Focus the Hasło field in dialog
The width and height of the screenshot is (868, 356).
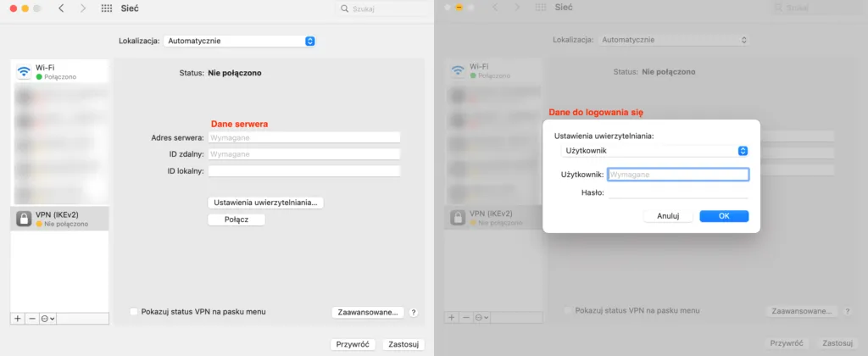(x=678, y=192)
